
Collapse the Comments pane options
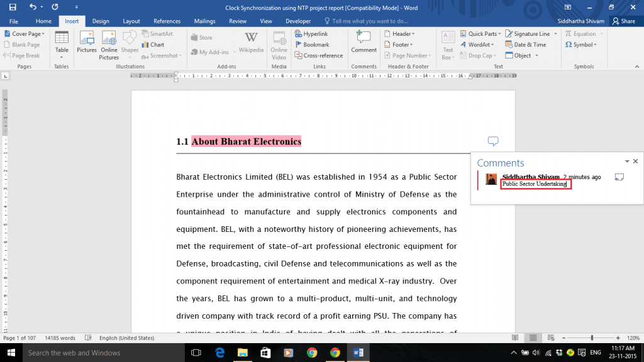coord(626,162)
